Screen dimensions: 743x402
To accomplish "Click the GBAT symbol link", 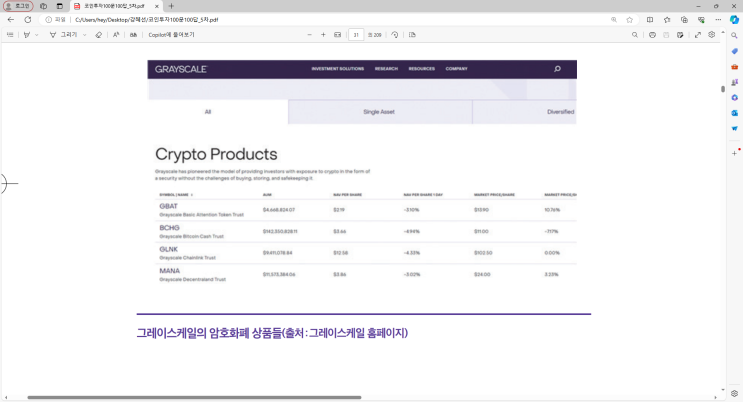I will pyautogui.click(x=168, y=206).
